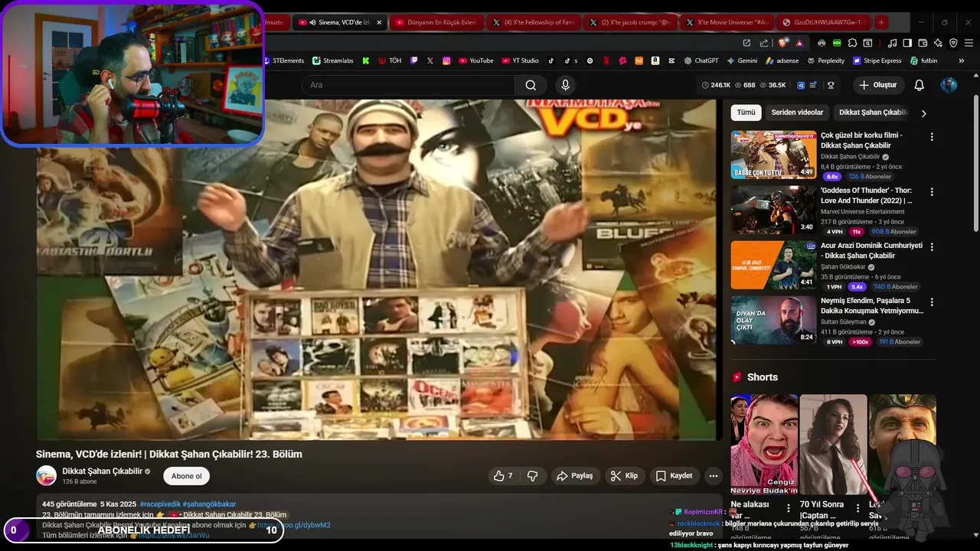
Task: Select the 'Seriden videolar' filter chip
Action: 797,112
